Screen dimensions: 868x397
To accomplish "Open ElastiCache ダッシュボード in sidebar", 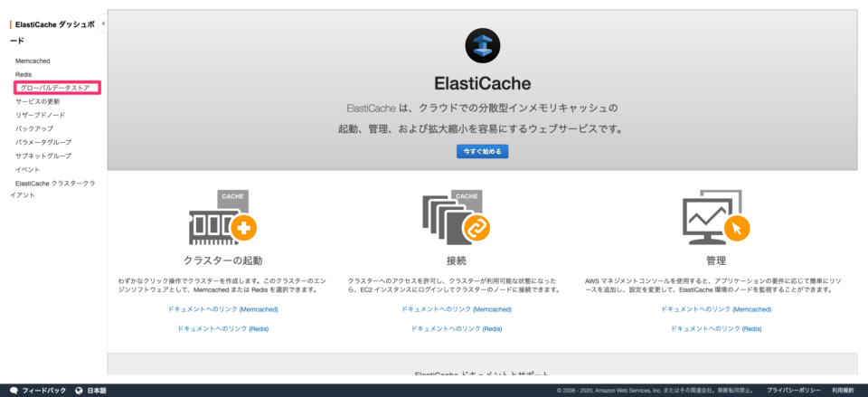I will coord(52,33).
